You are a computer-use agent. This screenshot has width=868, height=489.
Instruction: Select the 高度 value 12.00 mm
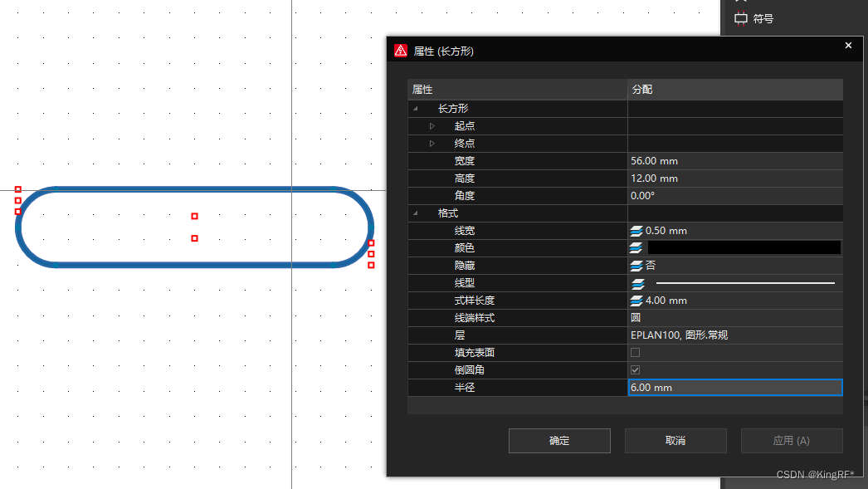coord(655,178)
